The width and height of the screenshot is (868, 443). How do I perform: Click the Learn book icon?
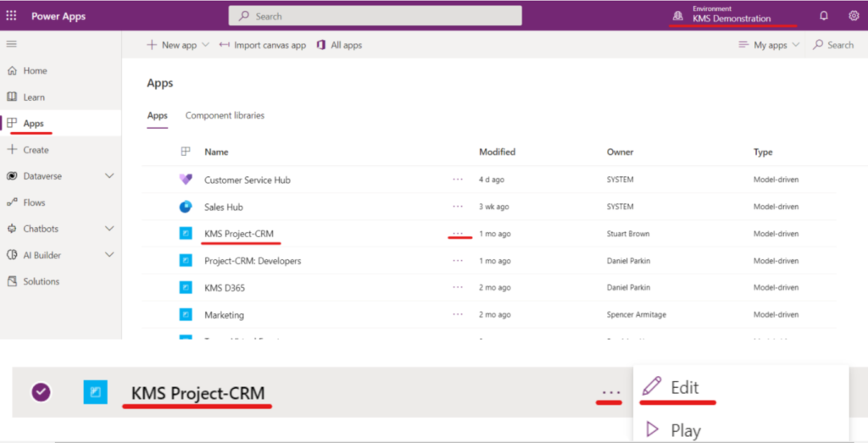(12, 97)
